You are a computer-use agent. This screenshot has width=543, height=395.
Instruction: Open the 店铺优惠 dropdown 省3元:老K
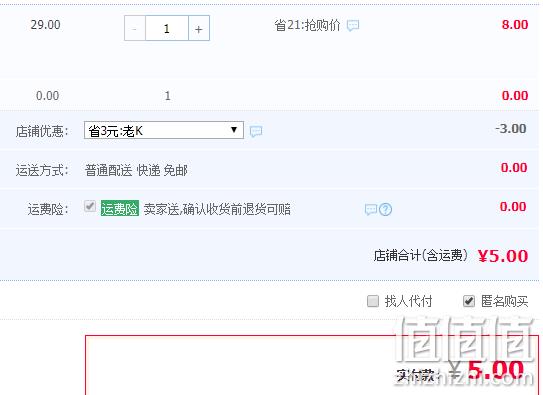[164, 130]
